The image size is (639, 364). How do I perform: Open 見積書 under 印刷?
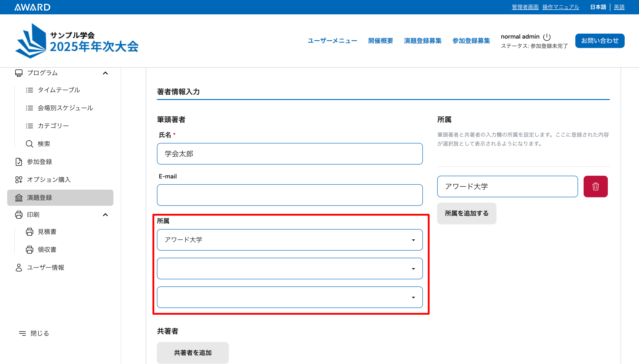[47, 232]
